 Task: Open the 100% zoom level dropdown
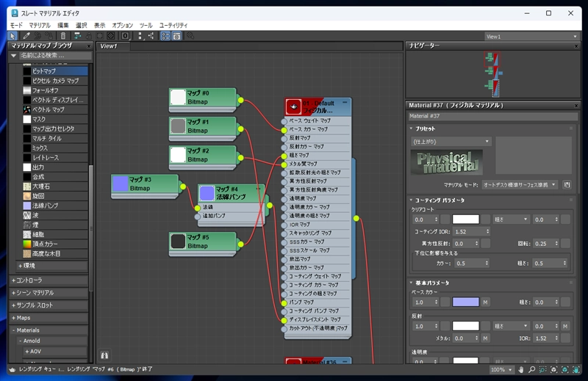[501, 370]
